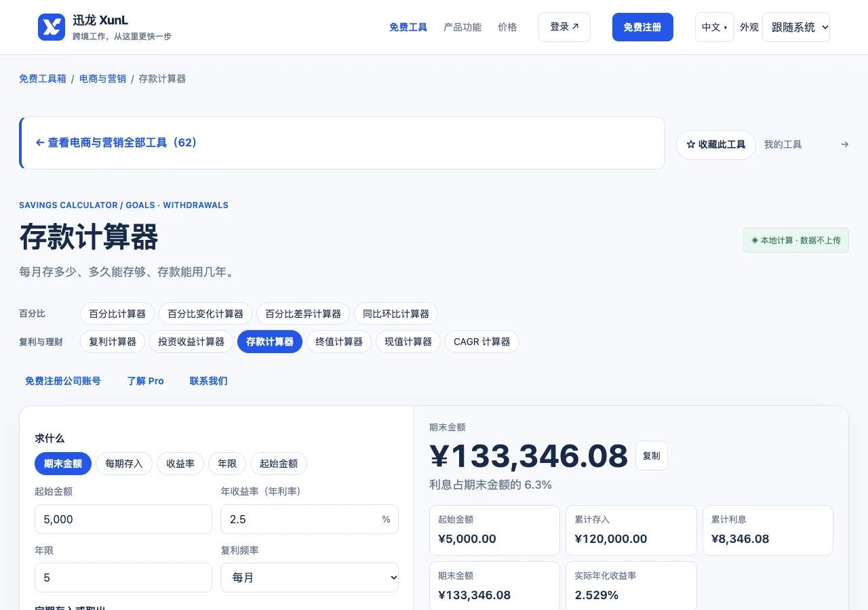Screen dimensions: 868x610
Task: Open the 复利频率 每月 dropdown
Action: pos(309,577)
